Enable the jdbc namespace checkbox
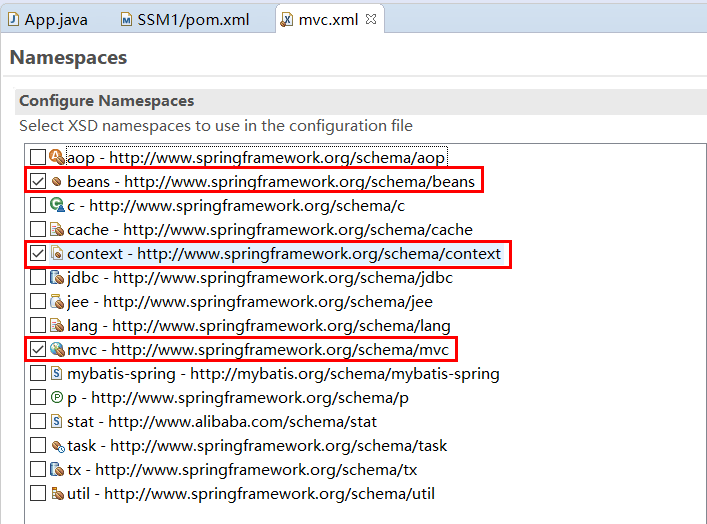707x524 pixels. click(x=38, y=277)
